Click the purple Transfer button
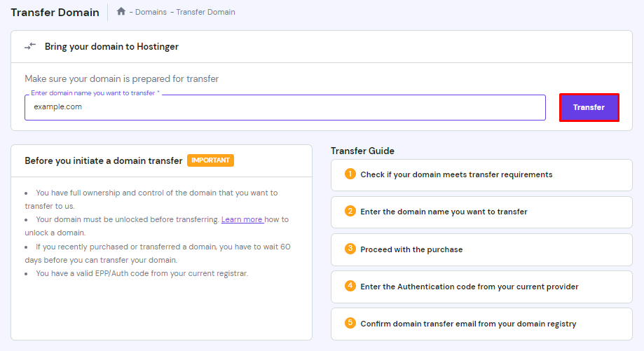The height and width of the screenshot is (351, 644). [589, 108]
